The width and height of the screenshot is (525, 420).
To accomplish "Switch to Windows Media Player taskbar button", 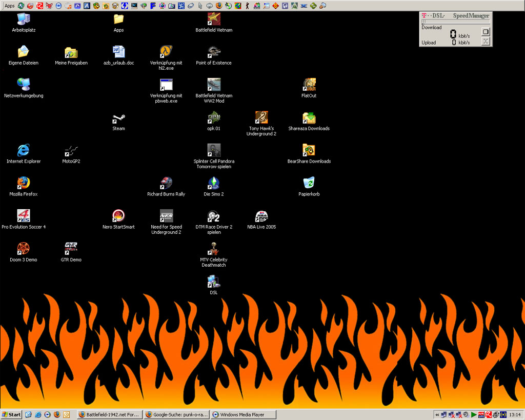I will 244,415.
